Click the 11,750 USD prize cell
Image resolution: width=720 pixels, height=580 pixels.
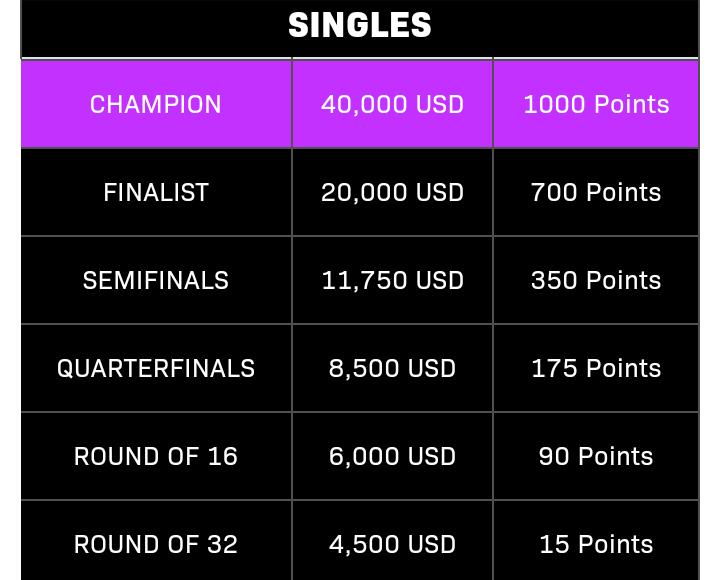(392, 280)
